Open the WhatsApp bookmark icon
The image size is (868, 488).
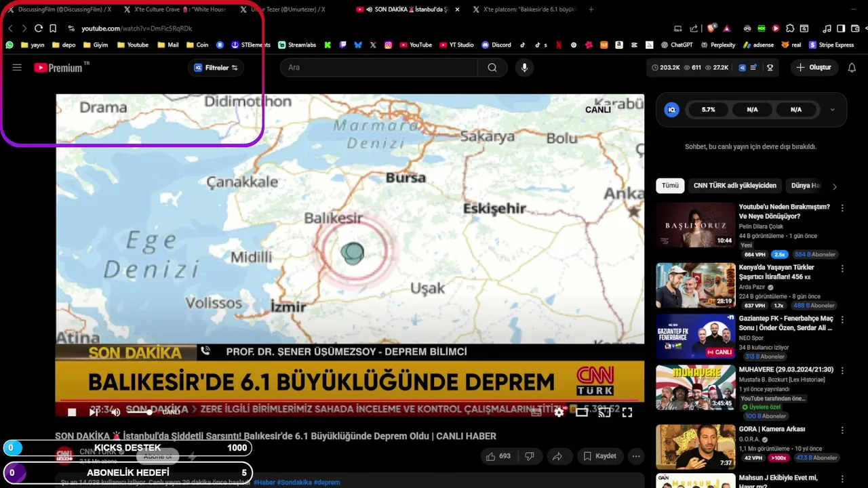9,45
